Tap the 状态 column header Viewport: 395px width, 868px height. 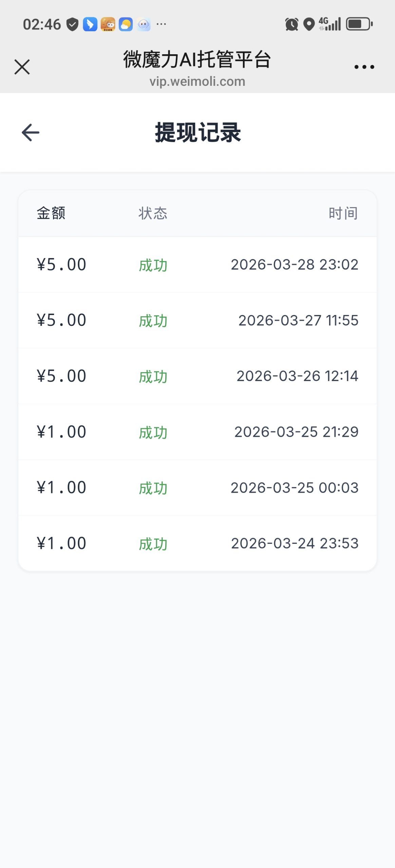coord(153,213)
